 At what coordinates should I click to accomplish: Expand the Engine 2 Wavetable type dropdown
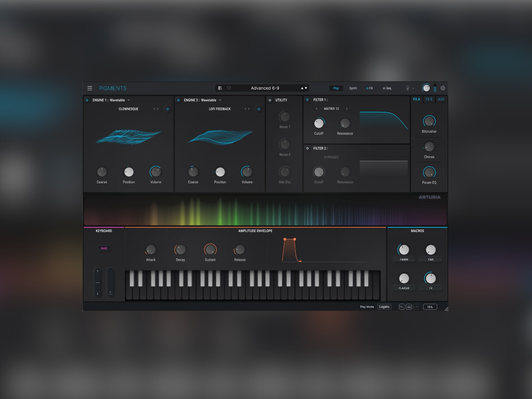point(220,100)
